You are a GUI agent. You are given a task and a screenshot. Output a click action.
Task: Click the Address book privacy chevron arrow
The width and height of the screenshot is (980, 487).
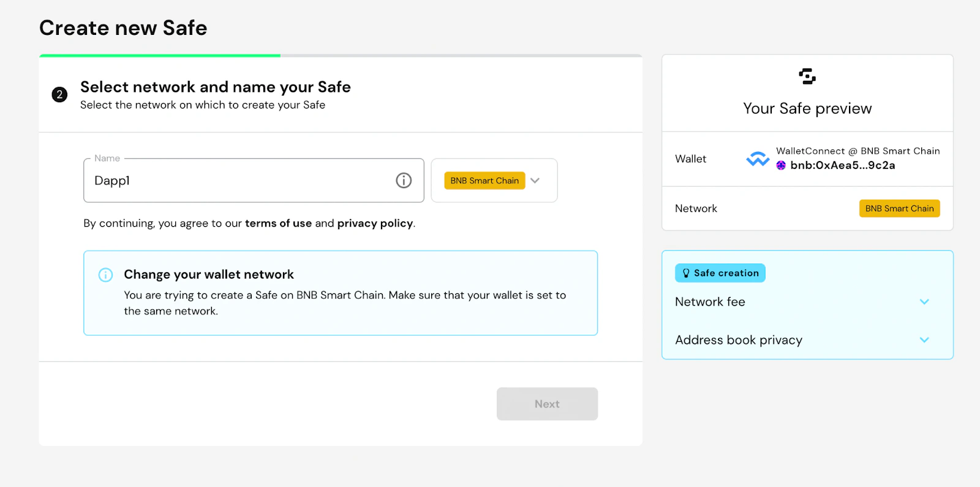tap(924, 340)
